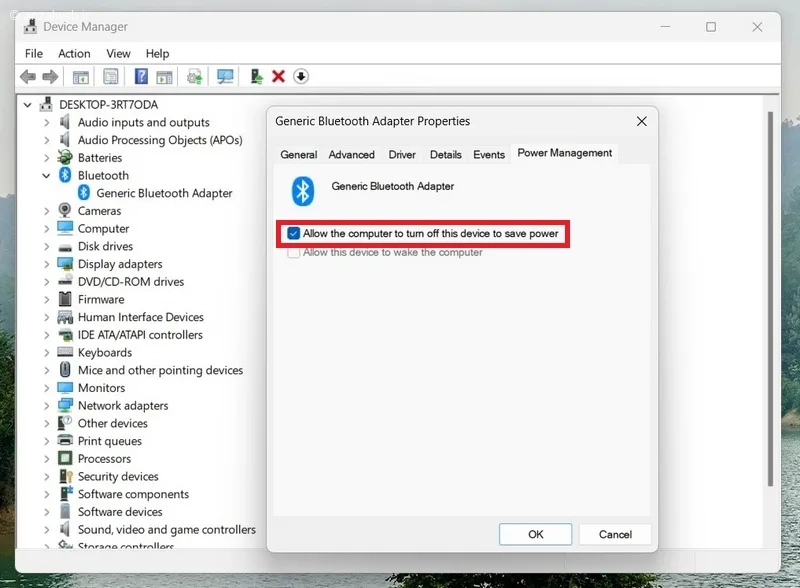This screenshot has width=800, height=588.
Task: Select IDE ATA/ATAPI controllers item
Action: (x=140, y=335)
